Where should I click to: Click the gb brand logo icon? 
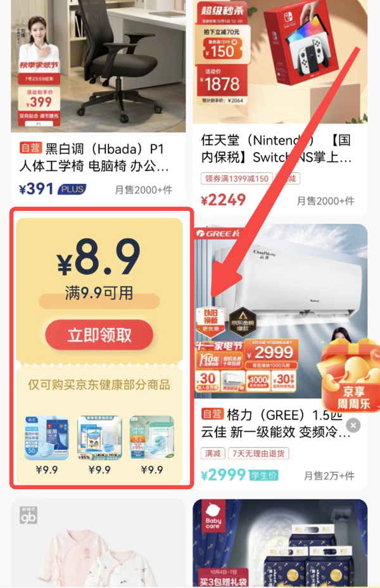pyautogui.click(x=28, y=515)
